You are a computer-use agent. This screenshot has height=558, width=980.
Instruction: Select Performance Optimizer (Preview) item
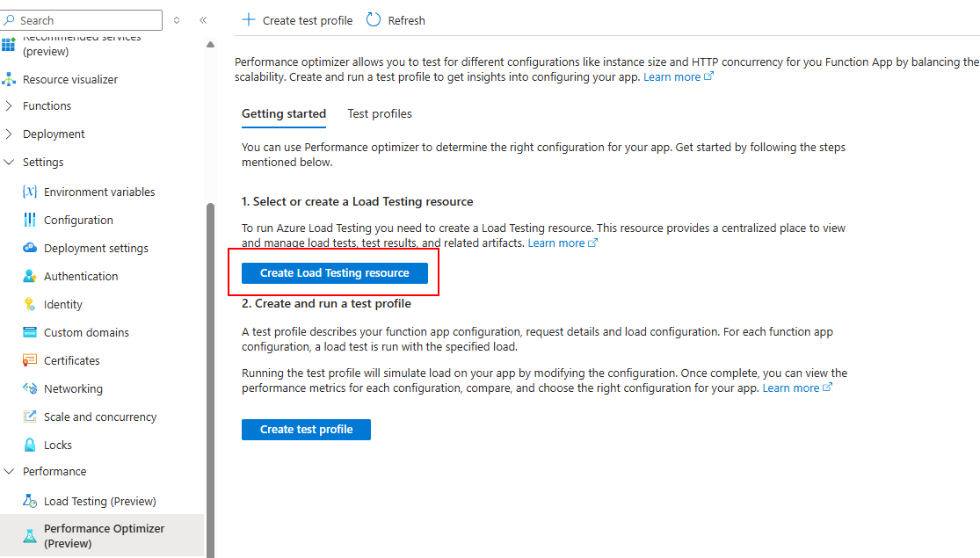point(102,535)
